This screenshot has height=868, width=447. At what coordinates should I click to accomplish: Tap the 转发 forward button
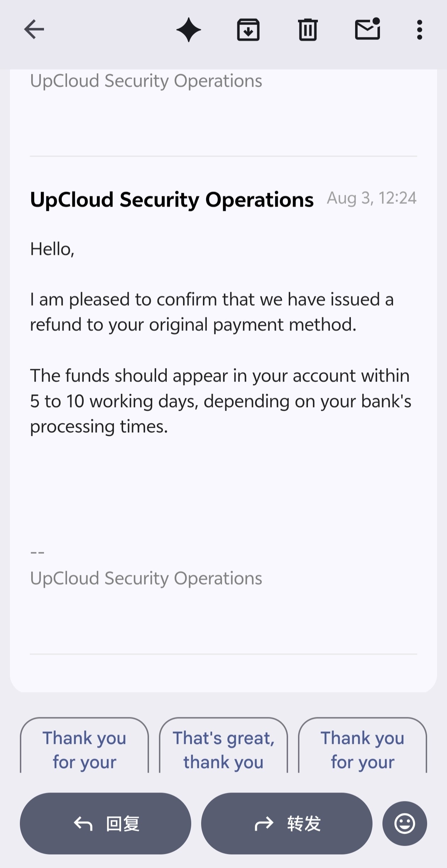(x=287, y=823)
